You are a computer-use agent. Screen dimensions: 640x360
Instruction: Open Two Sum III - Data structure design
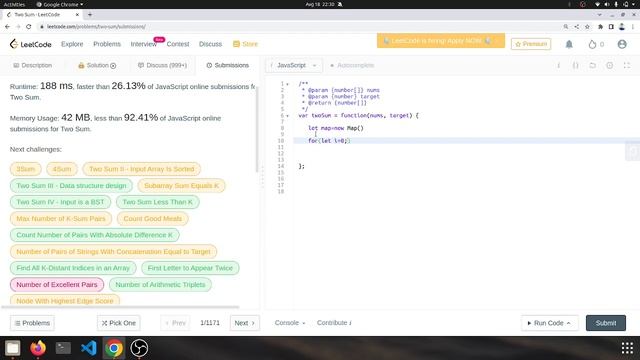click(71, 186)
